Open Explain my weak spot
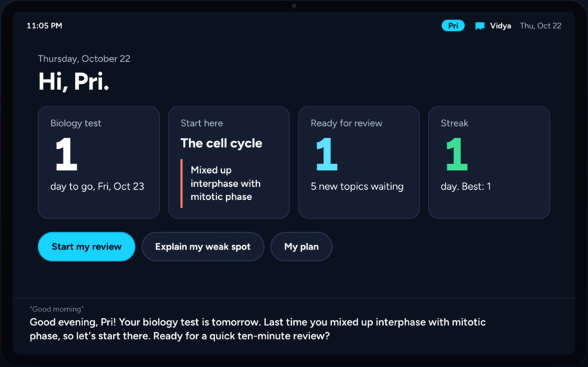This screenshot has height=367, width=588. 203,247
